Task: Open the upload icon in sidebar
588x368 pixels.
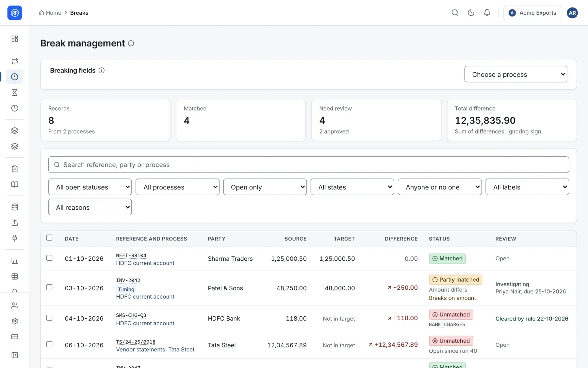Action: (15, 223)
